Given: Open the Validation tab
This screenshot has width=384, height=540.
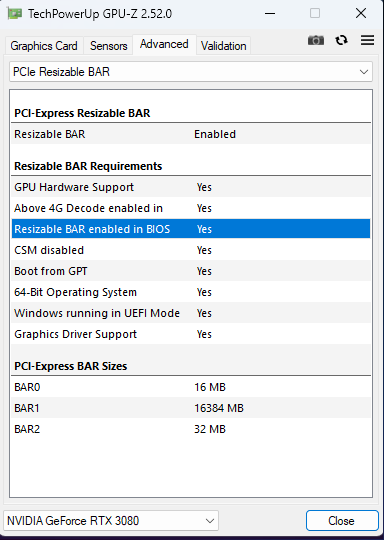Looking at the screenshot, I should pos(224,46).
